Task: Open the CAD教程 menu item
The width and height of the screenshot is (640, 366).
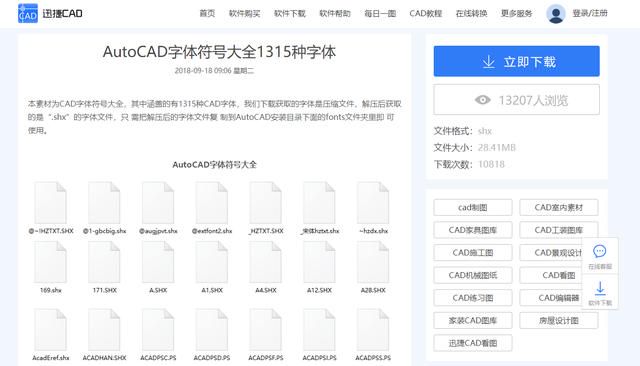Action: click(426, 13)
